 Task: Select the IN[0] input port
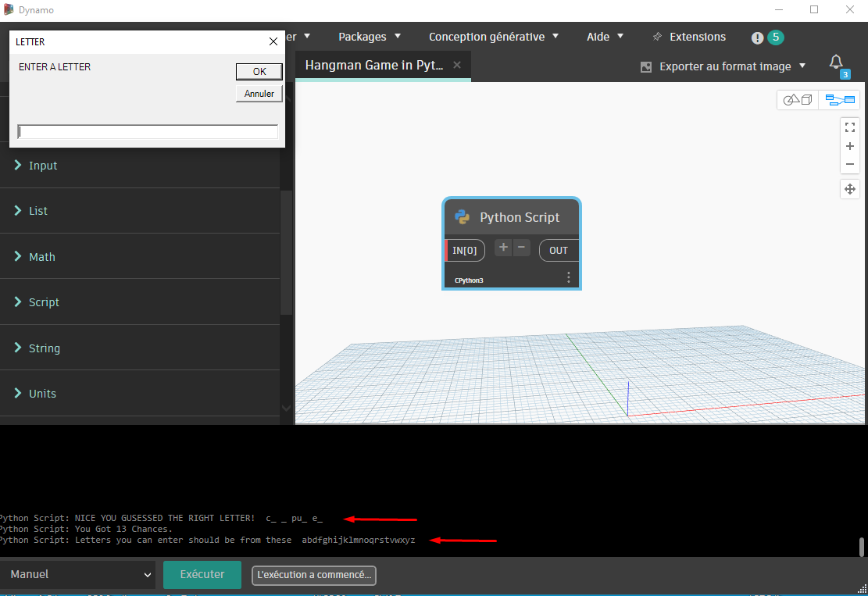tap(465, 251)
